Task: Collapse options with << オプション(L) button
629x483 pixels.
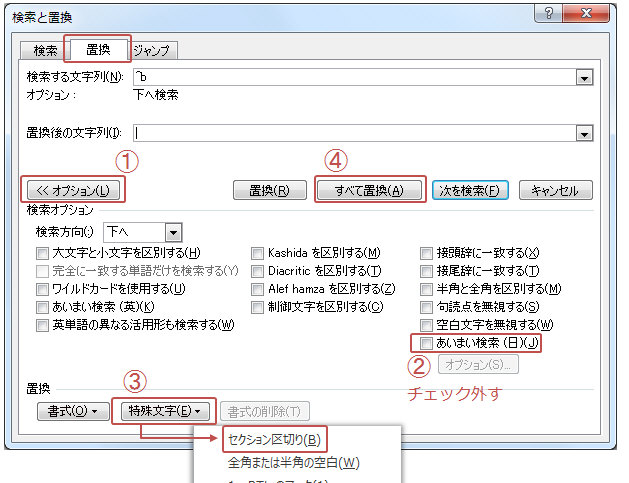Action: pos(73,190)
